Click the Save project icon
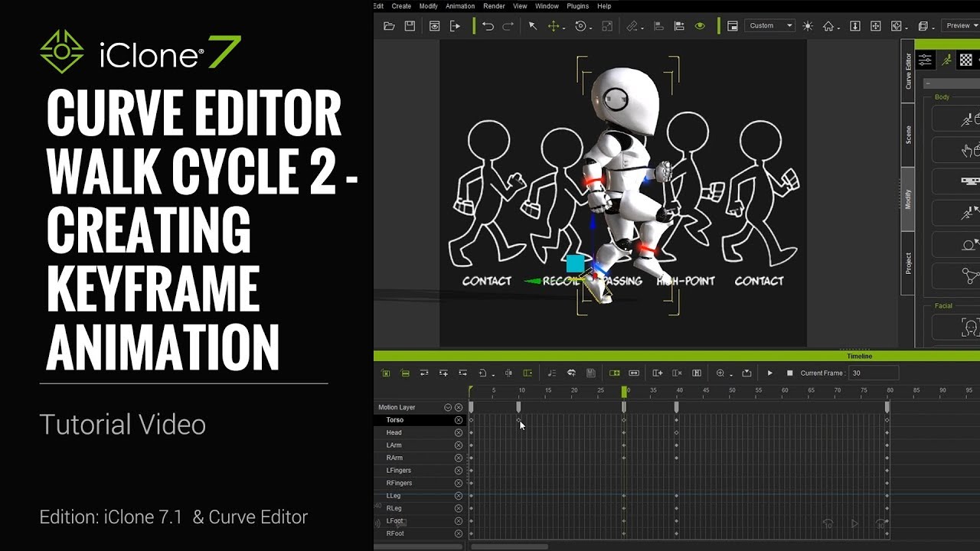This screenshot has height=551, width=980. click(410, 26)
